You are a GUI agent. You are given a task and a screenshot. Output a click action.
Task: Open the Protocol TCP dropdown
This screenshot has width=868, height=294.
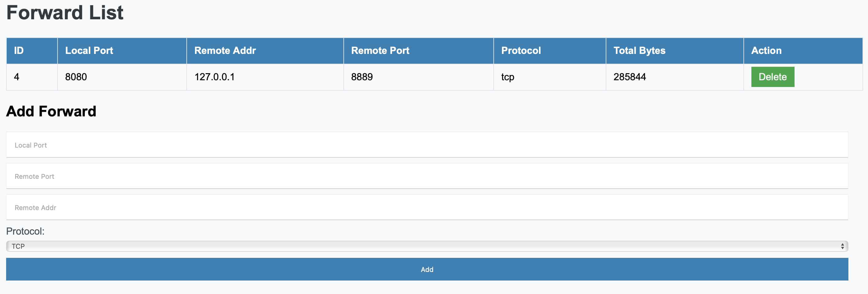click(427, 246)
